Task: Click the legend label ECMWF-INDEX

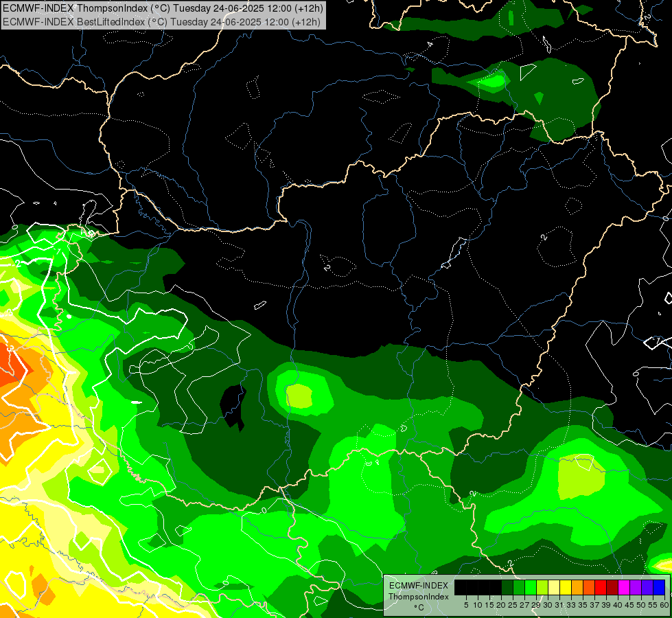Action: pos(419,586)
